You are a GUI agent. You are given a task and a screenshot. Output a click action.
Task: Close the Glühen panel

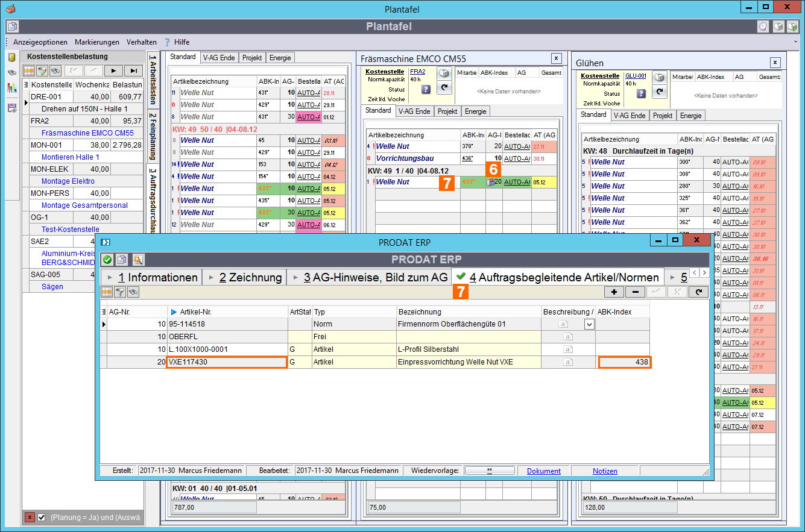[775, 63]
